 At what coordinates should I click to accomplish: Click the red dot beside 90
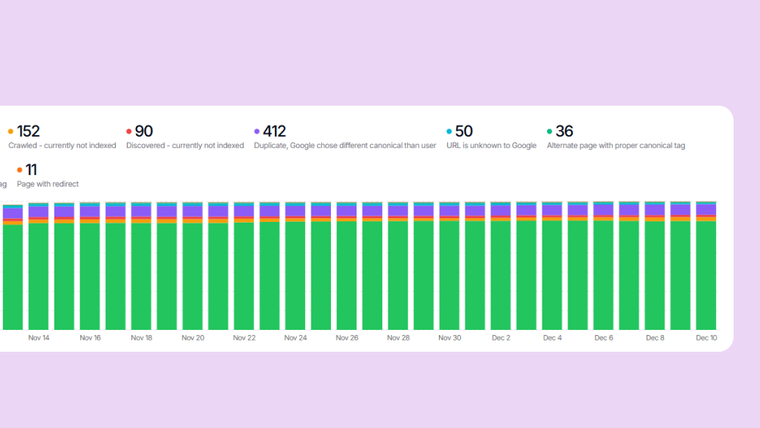[x=129, y=132]
